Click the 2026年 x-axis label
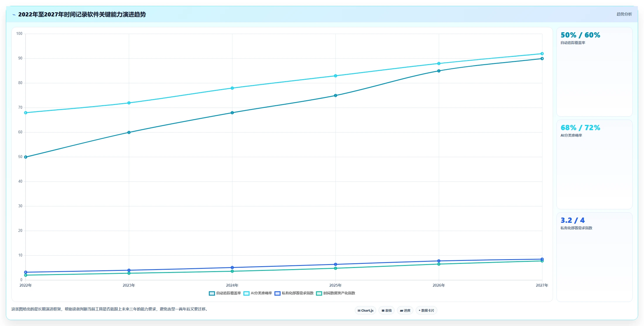The height and width of the screenshot is (326, 644). 439,286
